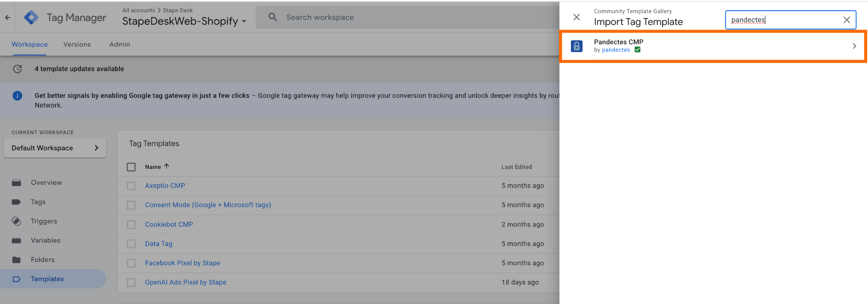Clear the pandectes search text
Viewport: 868px width, 304px height.
coord(846,20)
